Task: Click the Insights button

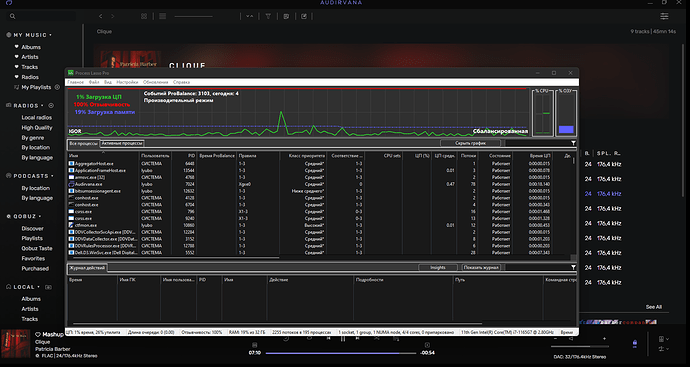Action: click(437, 267)
